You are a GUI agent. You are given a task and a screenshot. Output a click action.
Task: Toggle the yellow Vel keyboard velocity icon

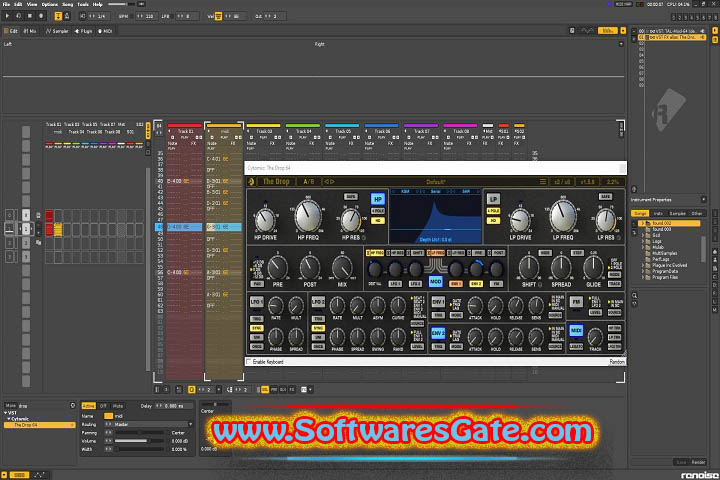coord(219,16)
